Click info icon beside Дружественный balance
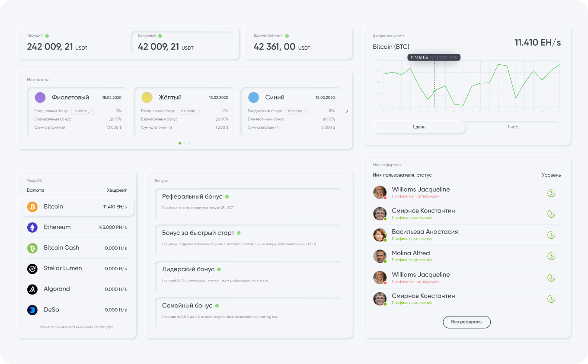Image resolution: width=588 pixels, height=364 pixels. [x=287, y=36]
